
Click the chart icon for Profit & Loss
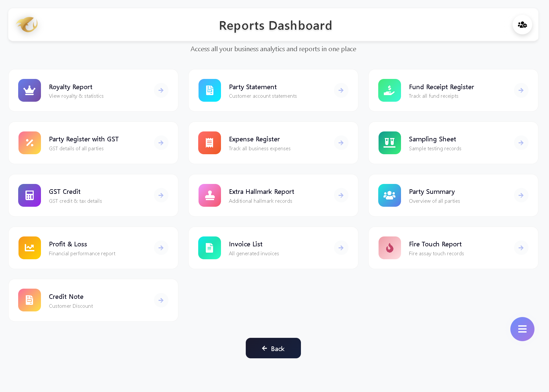point(29,248)
